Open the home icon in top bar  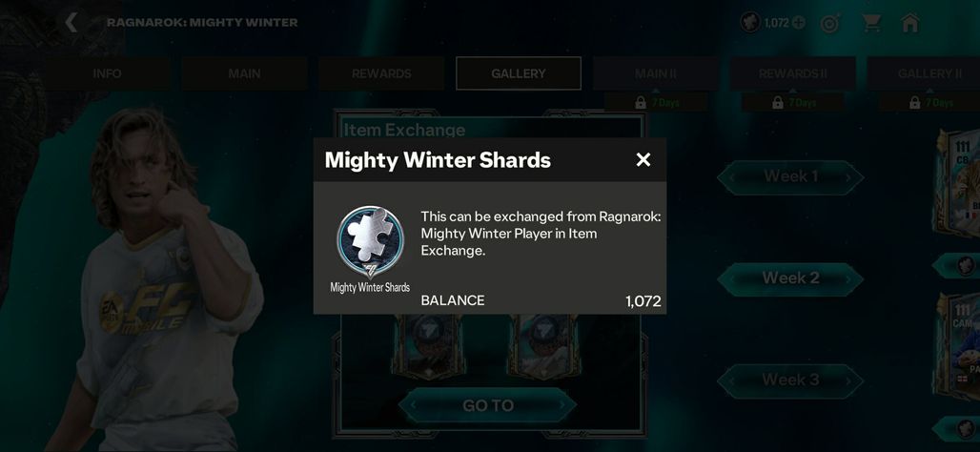point(910,23)
